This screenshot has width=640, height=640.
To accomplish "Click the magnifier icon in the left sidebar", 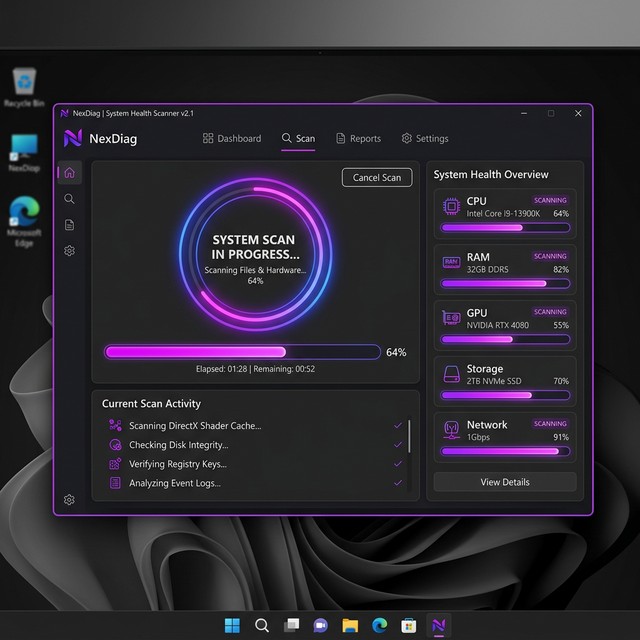I will (x=69, y=199).
